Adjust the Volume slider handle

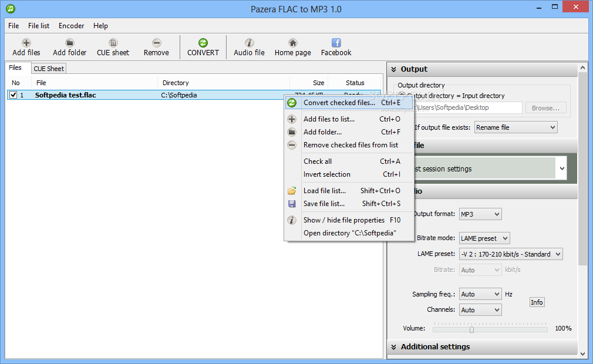(471, 329)
